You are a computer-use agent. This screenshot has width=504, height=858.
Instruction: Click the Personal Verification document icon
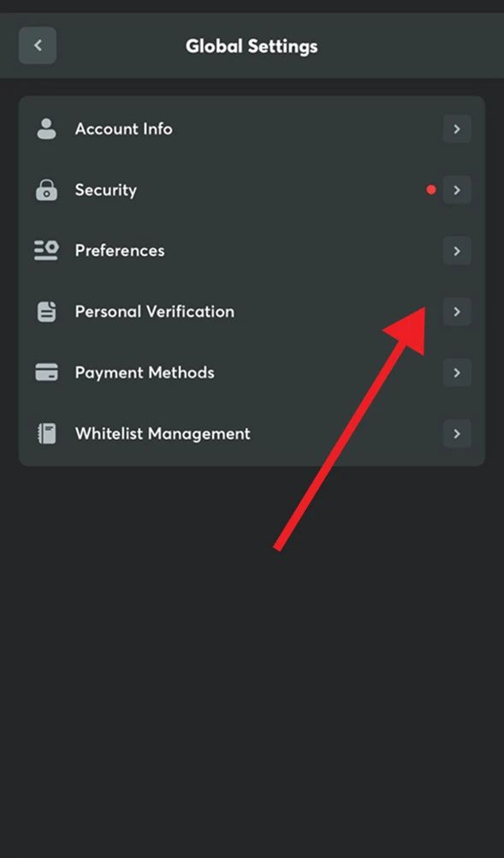pyautogui.click(x=47, y=311)
